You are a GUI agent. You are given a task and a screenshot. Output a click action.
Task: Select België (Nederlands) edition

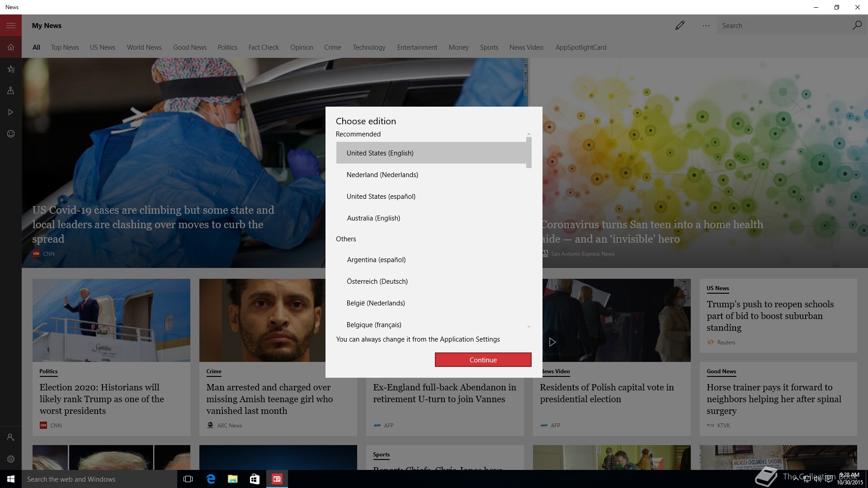(431, 303)
